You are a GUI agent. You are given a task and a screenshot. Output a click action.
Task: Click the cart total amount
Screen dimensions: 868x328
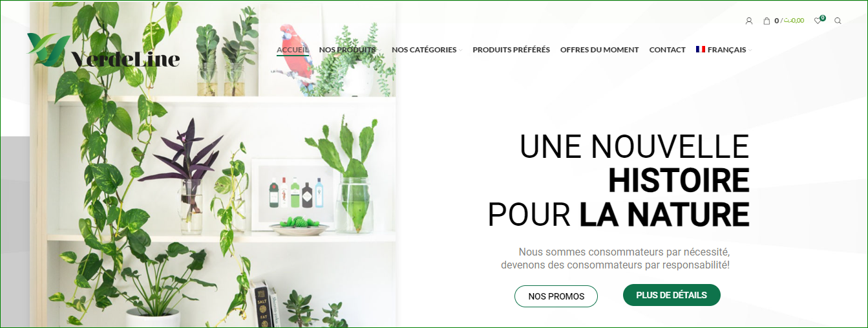coord(794,21)
